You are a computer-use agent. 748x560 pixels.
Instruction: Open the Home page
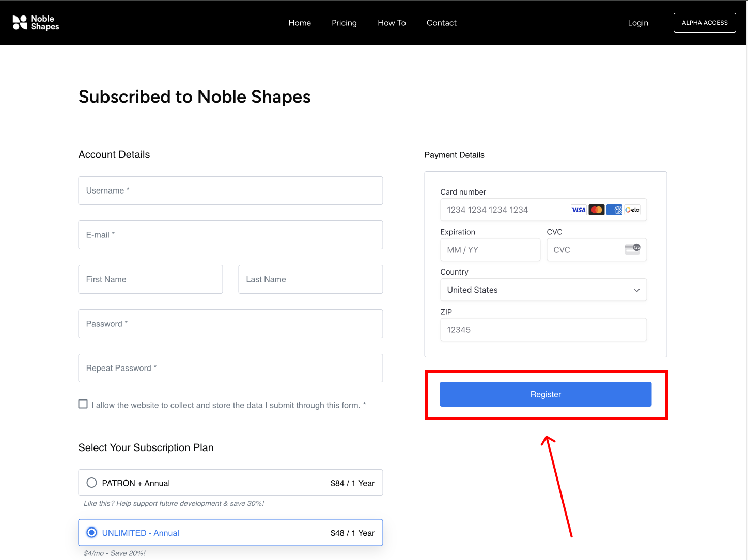[300, 23]
